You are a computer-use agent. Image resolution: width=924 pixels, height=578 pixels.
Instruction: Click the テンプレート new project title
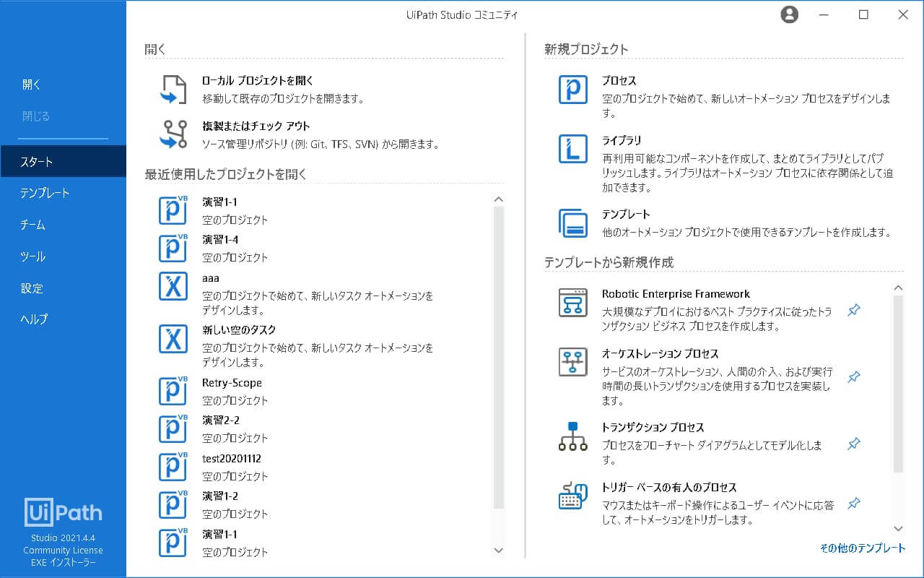point(626,215)
